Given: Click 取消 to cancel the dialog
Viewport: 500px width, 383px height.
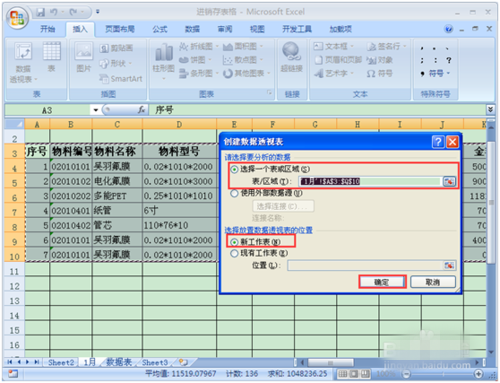Looking at the screenshot, I should click(433, 282).
